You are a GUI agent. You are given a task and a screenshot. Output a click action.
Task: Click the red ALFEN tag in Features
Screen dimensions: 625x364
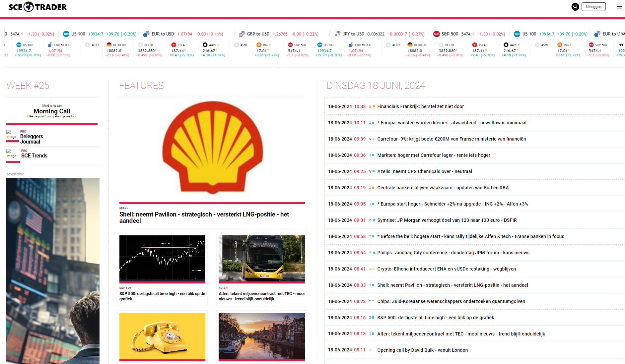(x=223, y=288)
